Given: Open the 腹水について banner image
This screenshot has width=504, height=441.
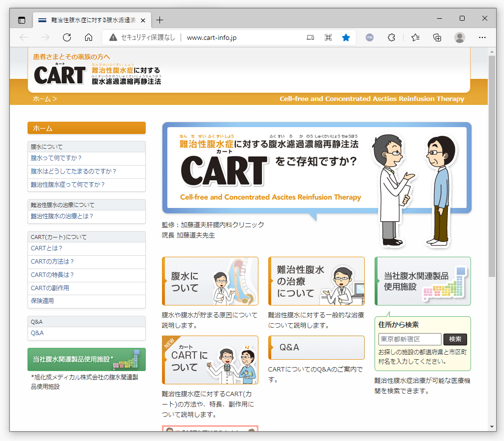Looking at the screenshot, I should point(210,281).
